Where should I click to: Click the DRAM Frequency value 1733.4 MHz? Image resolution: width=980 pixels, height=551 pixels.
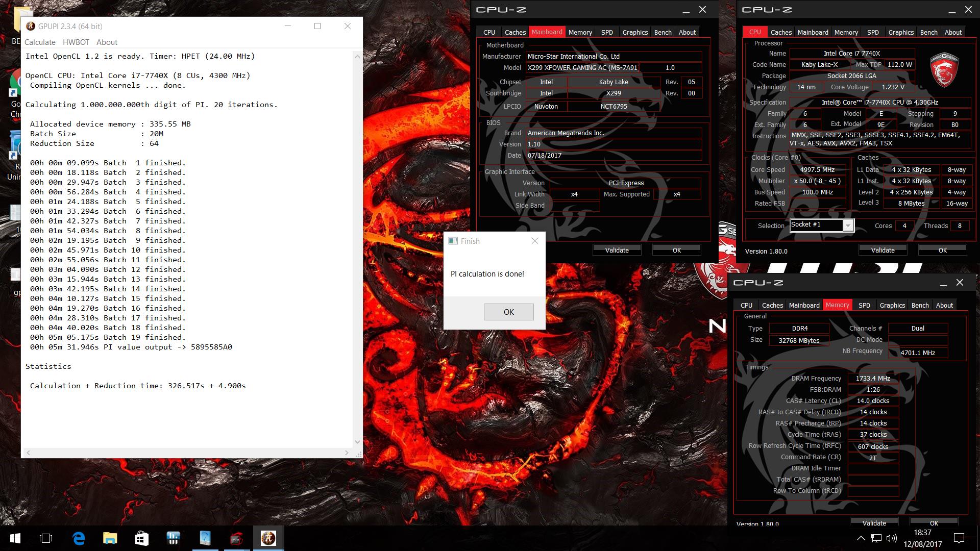873,378
